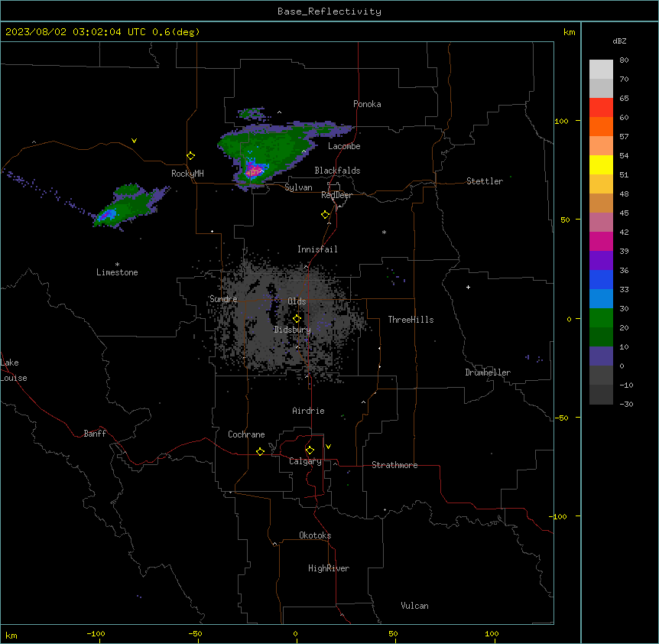Click the yellow diamond marker near RockyMH
This screenshot has width=659, height=644.
[x=190, y=156]
